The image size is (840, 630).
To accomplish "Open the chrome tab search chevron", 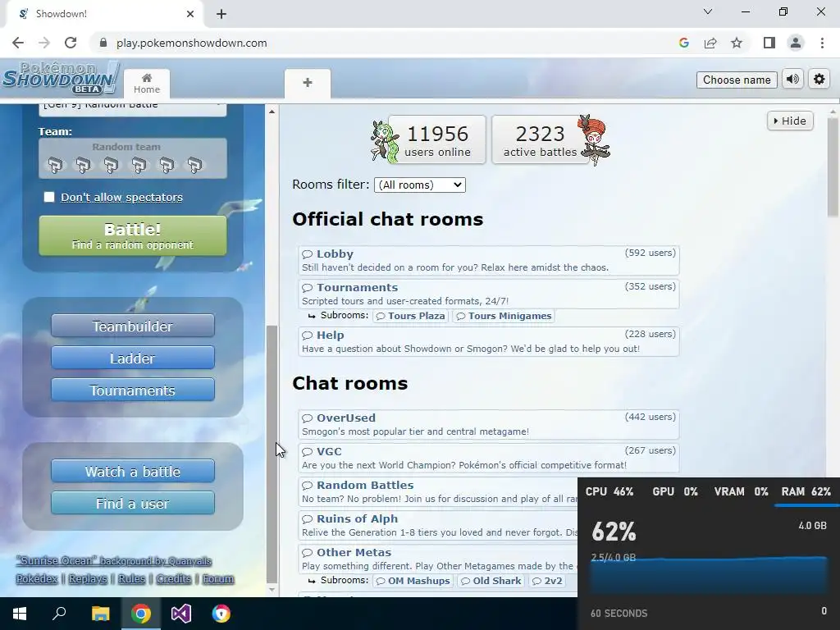I will (x=708, y=11).
